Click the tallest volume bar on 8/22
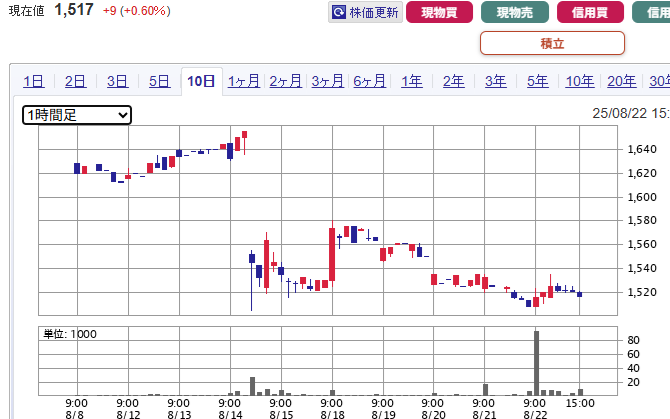This screenshot has height=419, width=670. (536, 363)
